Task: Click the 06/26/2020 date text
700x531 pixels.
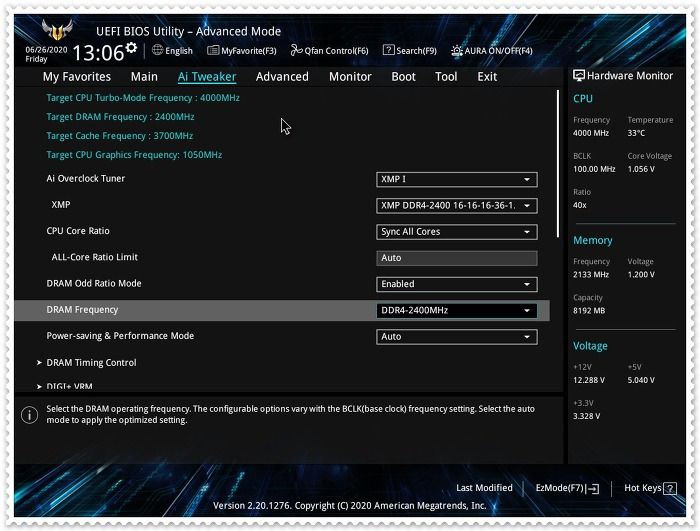Action: [x=46, y=50]
